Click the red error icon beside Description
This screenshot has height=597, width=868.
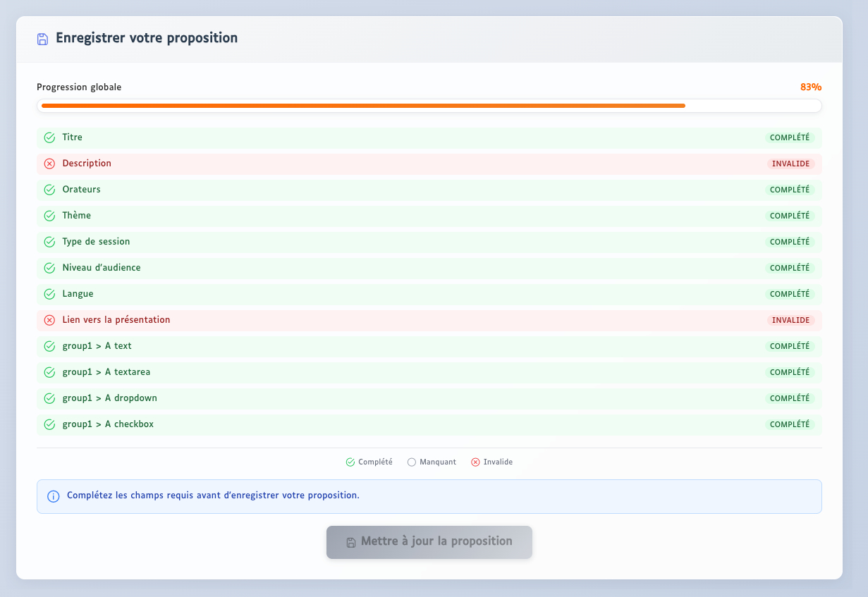point(49,164)
